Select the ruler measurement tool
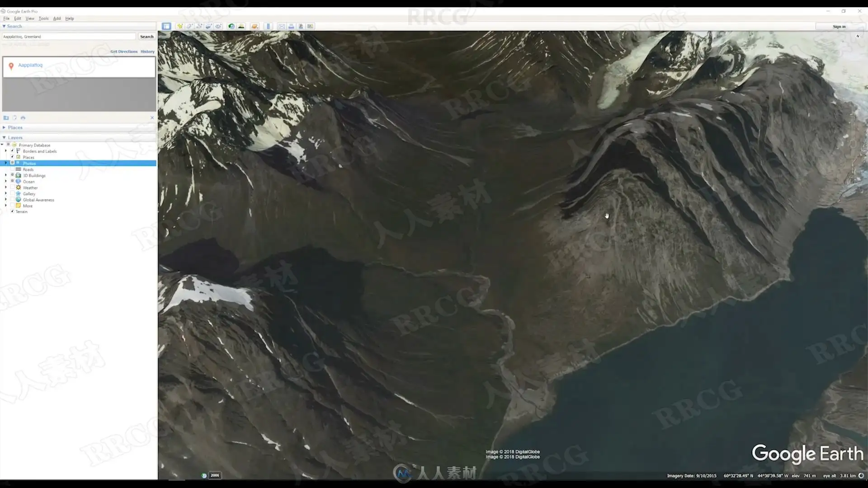Image resolution: width=868 pixels, height=488 pixels. (268, 26)
